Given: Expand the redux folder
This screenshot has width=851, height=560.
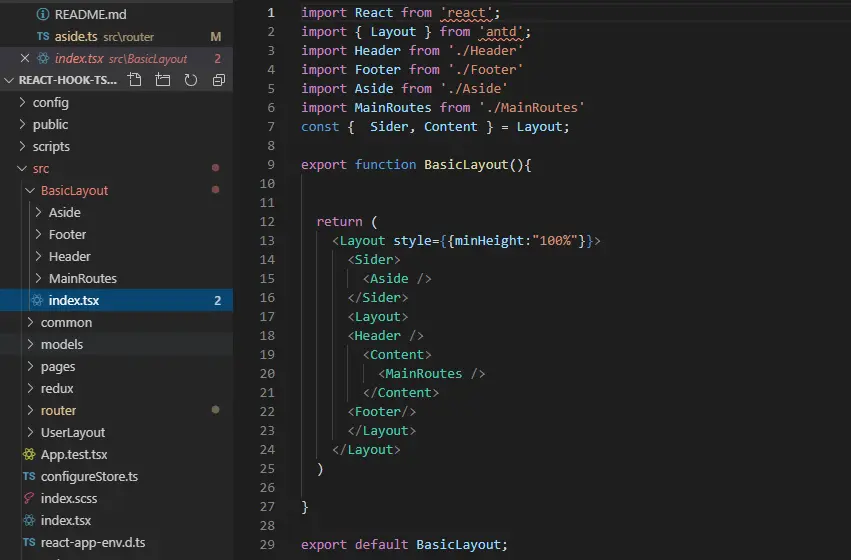Looking at the screenshot, I should [30, 388].
